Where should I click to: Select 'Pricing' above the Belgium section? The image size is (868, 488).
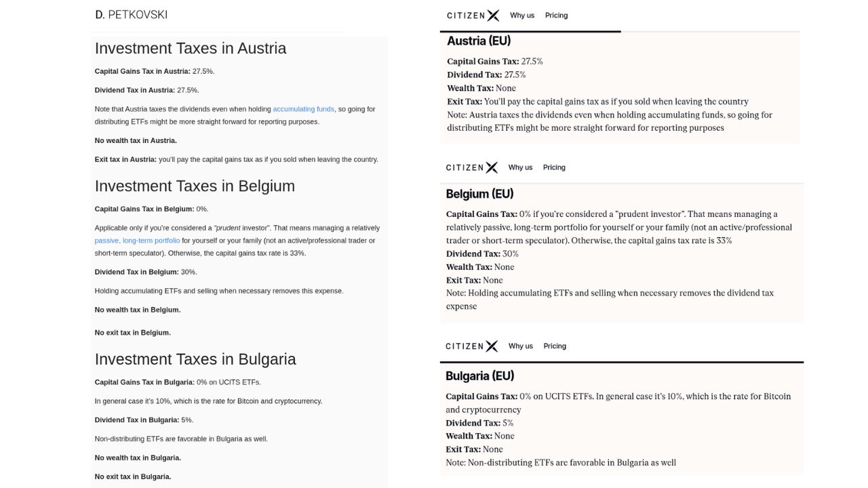pyautogui.click(x=554, y=167)
